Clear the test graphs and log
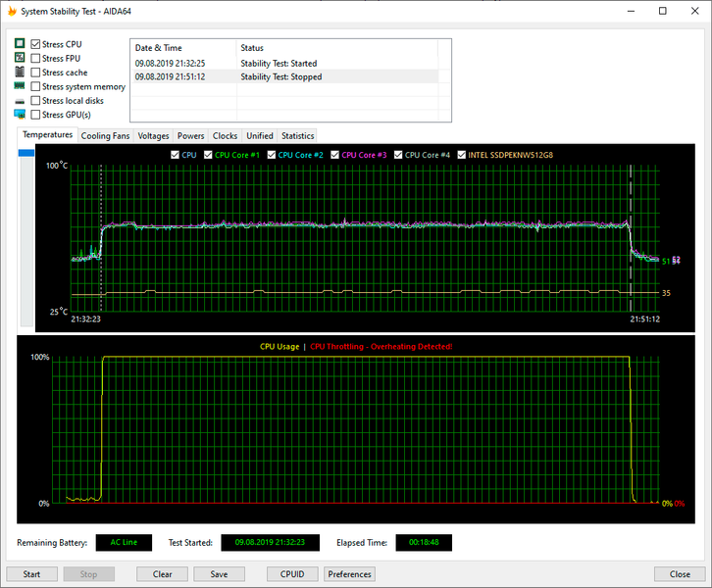 point(162,574)
